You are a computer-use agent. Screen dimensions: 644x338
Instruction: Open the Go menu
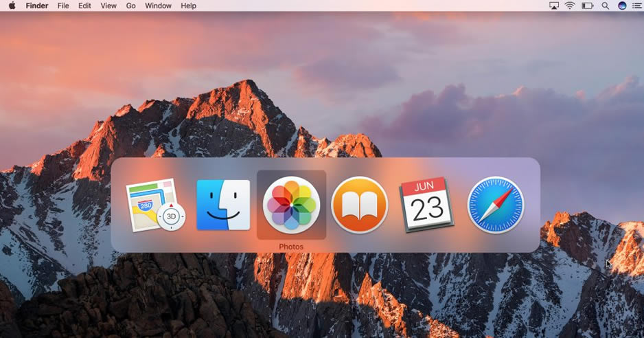[130, 5]
